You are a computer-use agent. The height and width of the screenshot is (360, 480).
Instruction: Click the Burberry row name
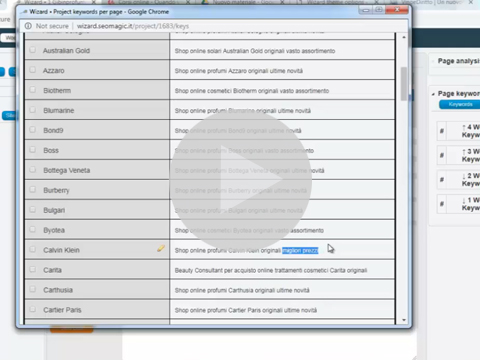point(56,190)
